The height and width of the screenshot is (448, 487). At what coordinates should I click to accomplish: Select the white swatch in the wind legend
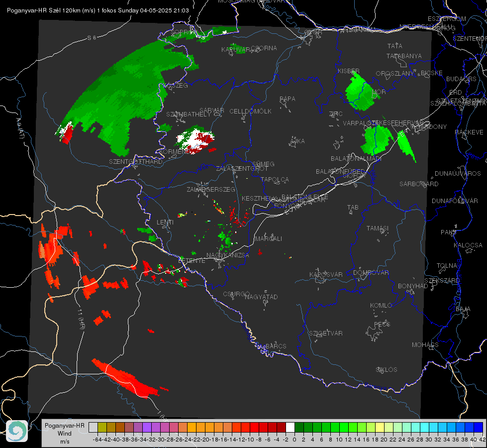290,428
